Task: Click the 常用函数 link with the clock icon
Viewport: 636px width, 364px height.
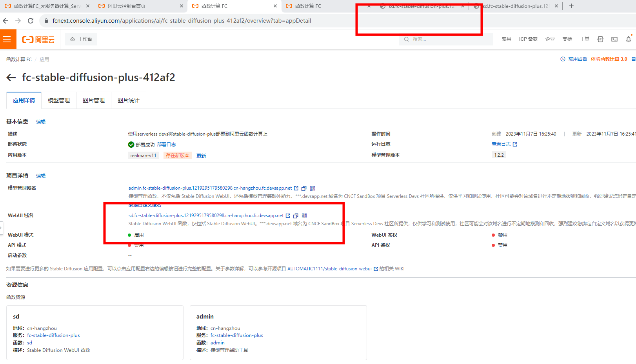Action: pos(574,59)
